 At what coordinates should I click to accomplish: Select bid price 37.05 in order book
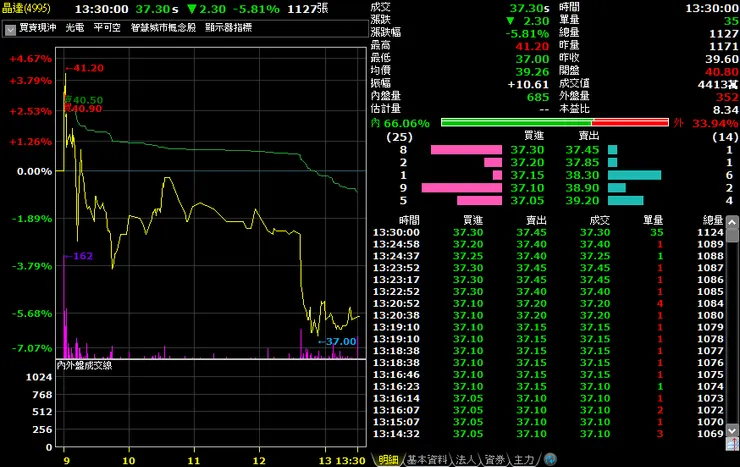527,201
